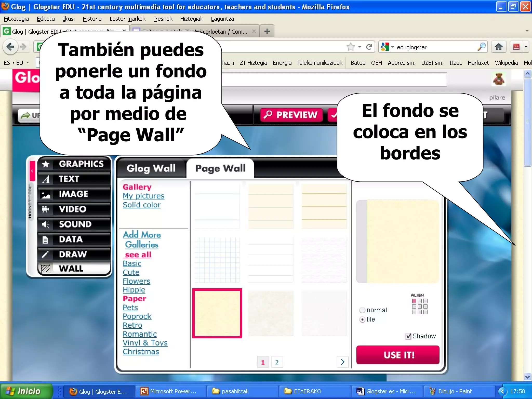Expand the ES EU language dropdown
The height and width of the screenshot is (399, 532).
pos(28,63)
